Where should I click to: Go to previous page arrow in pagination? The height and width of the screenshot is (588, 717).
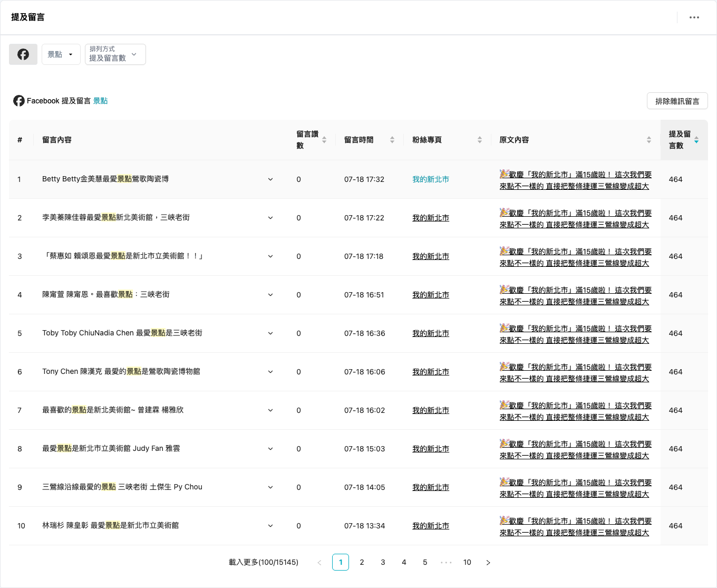pos(319,563)
